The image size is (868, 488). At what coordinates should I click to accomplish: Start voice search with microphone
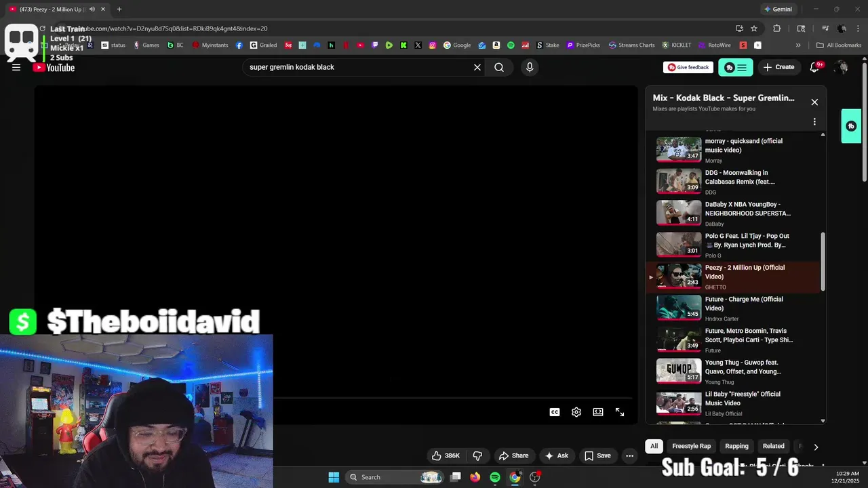[x=530, y=67]
